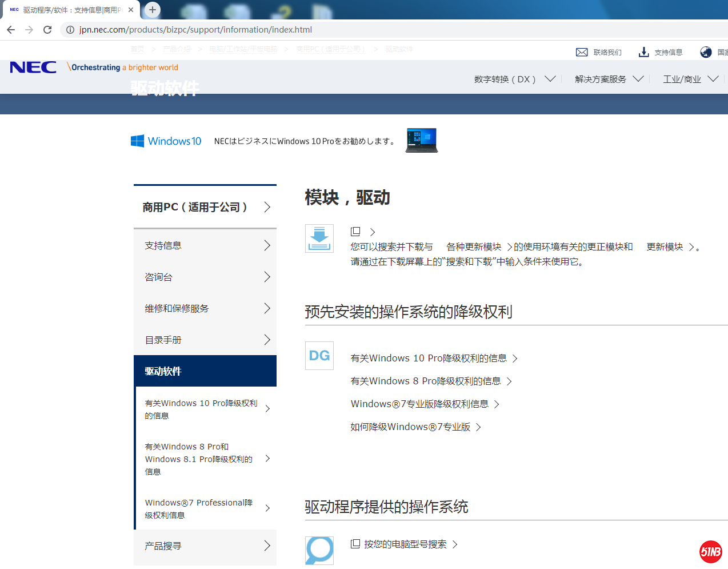
Task: Click the laptop thumbnail image in banner
Action: 422,141
